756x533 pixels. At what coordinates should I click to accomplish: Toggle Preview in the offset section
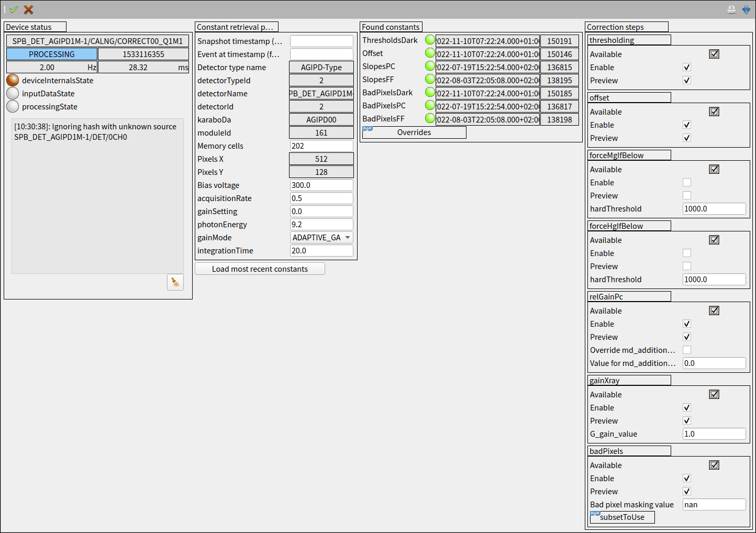[x=686, y=138]
